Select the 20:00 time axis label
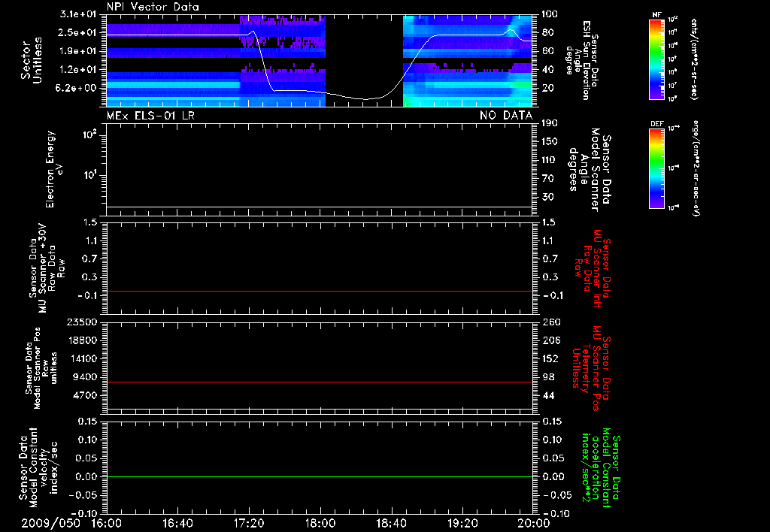The image size is (770, 532). click(x=534, y=523)
